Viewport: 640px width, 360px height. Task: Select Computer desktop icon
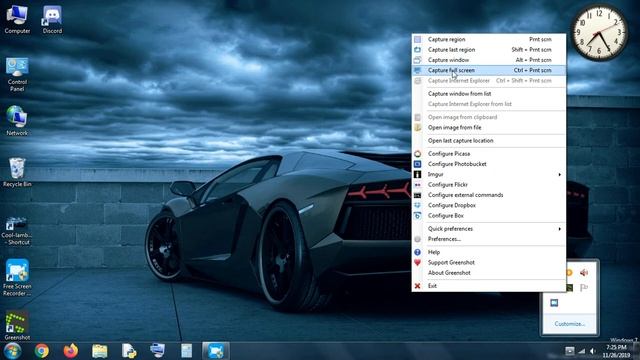coord(17,19)
